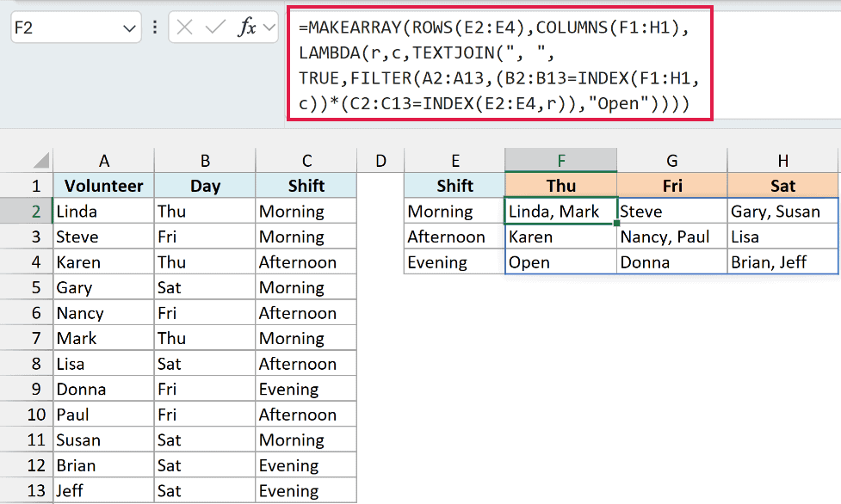Click the Gary cell in column A
The width and height of the screenshot is (841, 504).
tap(103, 287)
